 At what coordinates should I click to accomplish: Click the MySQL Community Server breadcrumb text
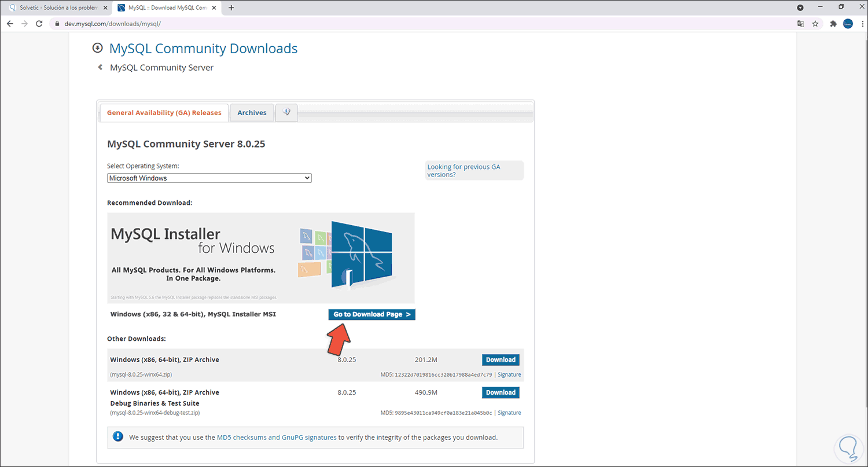click(x=161, y=68)
